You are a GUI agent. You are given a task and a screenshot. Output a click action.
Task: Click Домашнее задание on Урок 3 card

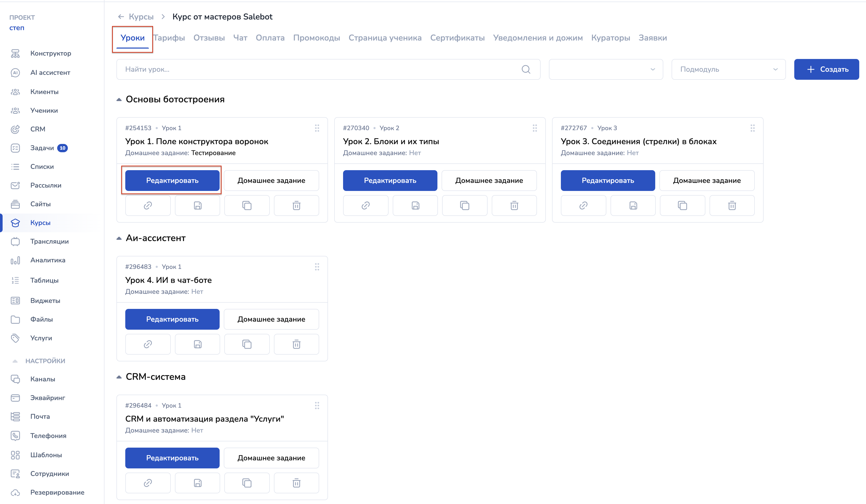(x=706, y=180)
